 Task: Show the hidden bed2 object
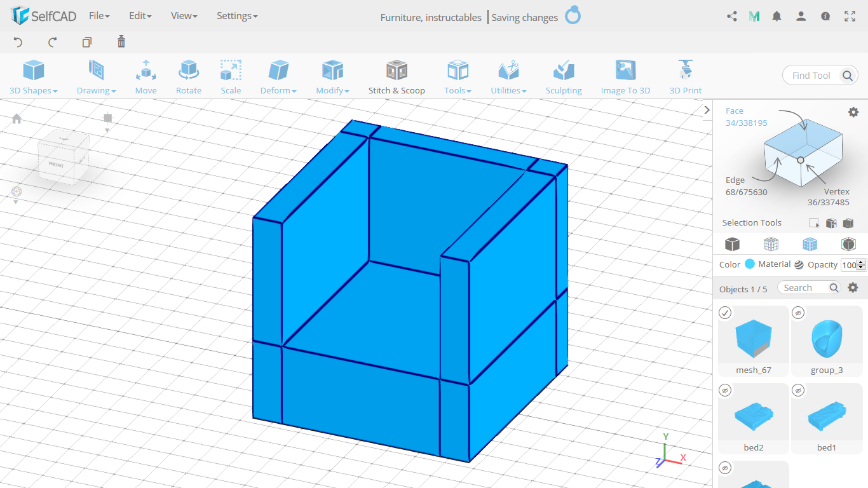pyautogui.click(x=725, y=390)
